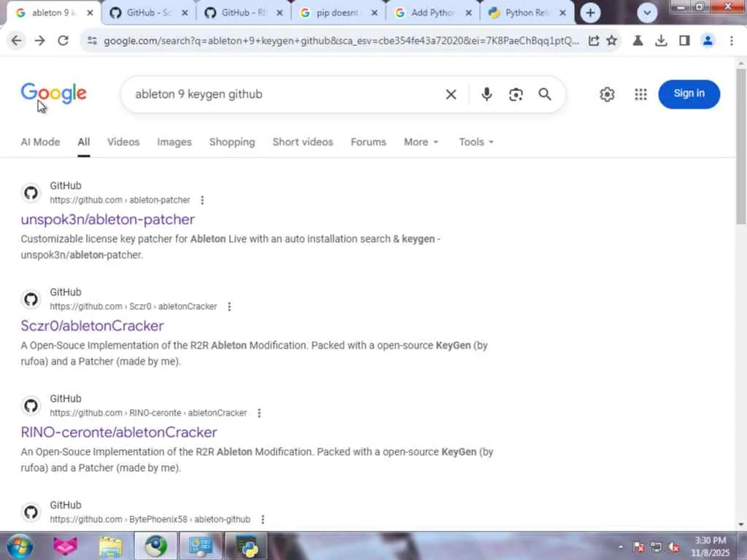Image resolution: width=747 pixels, height=560 pixels.
Task: Expand the Tools dropdown
Action: [476, 142]
